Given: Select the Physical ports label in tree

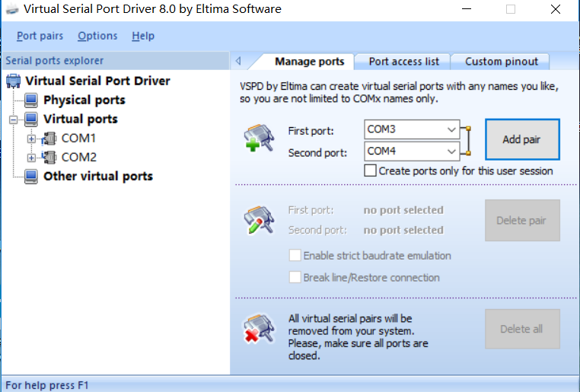Looking at the screenshot, I should click(x=84, y=100).
